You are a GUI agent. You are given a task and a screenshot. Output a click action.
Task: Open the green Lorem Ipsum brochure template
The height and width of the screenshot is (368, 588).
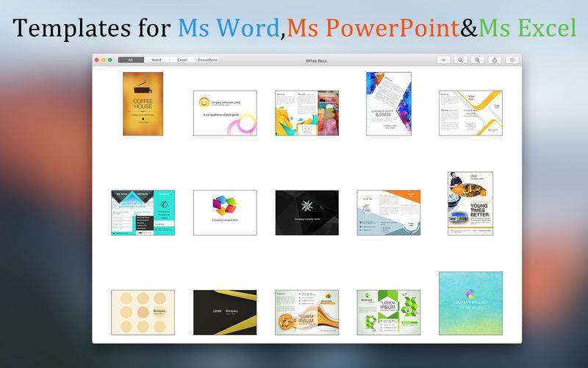point(389,312)
